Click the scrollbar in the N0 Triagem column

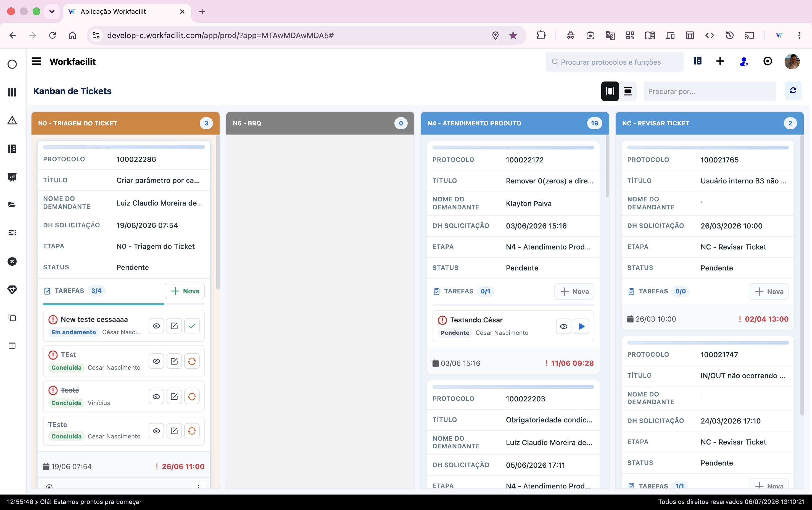click(x=218, y=212)
